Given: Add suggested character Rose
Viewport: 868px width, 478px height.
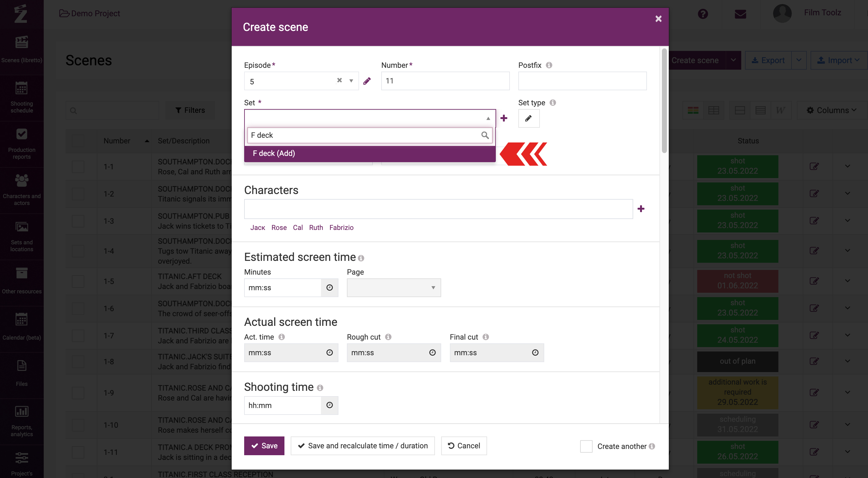Looking at the screenshot, I should point(279,227).
